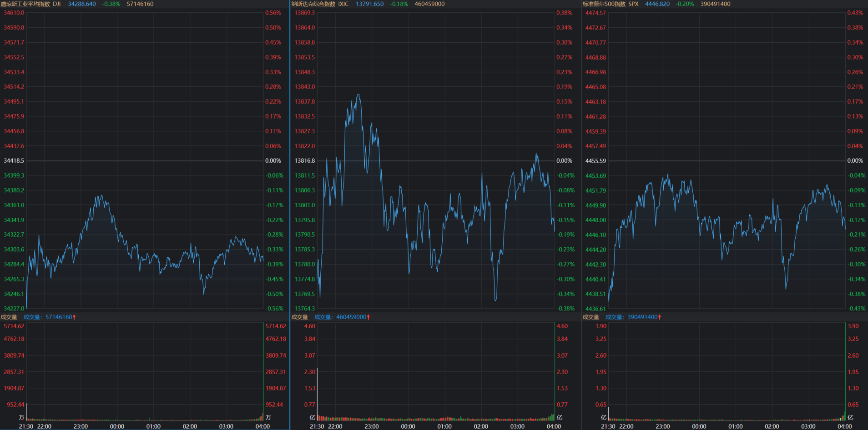The image size is (868, 430).
Task: Click the 21:30 time label under Dow chart
Action: (x=26, y=426)
